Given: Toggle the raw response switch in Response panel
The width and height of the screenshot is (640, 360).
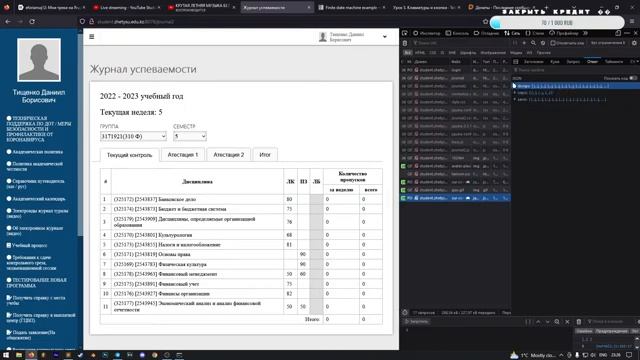Looking at the screenshot, I should [x=633, y=78].
